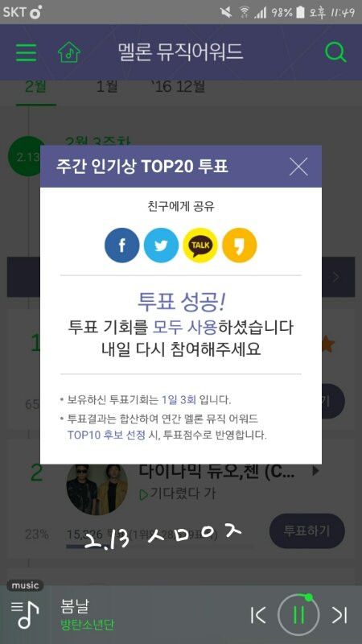
Task: Switch to the 1월 tab
Action: [x=107, y=87]
